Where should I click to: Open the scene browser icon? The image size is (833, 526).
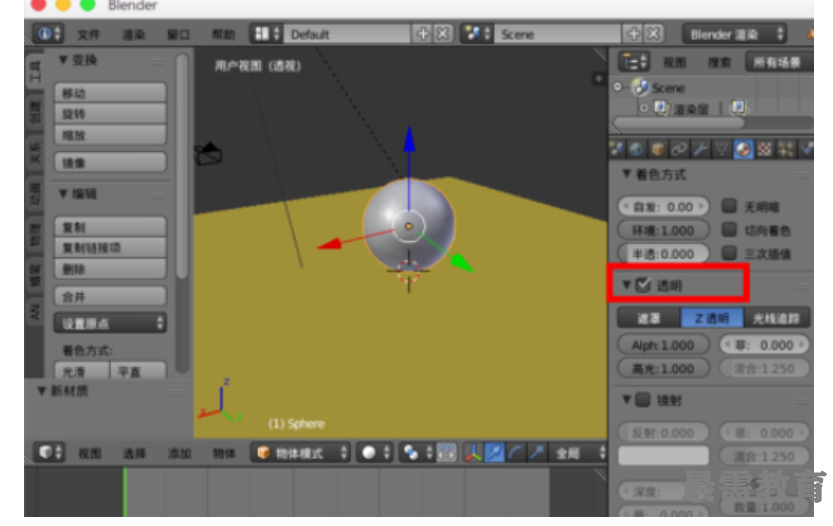(477, 34)
